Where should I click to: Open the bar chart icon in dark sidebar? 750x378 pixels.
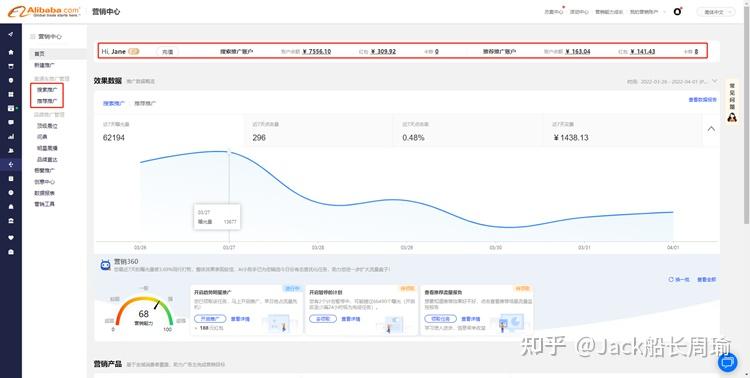click(x=11, y=136)
